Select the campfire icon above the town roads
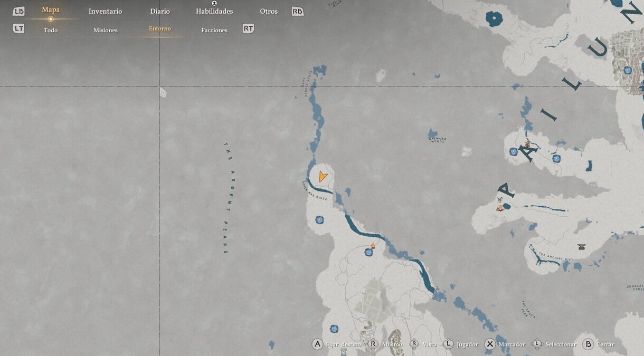Screen dimensions: 644x356 (373, 246)
